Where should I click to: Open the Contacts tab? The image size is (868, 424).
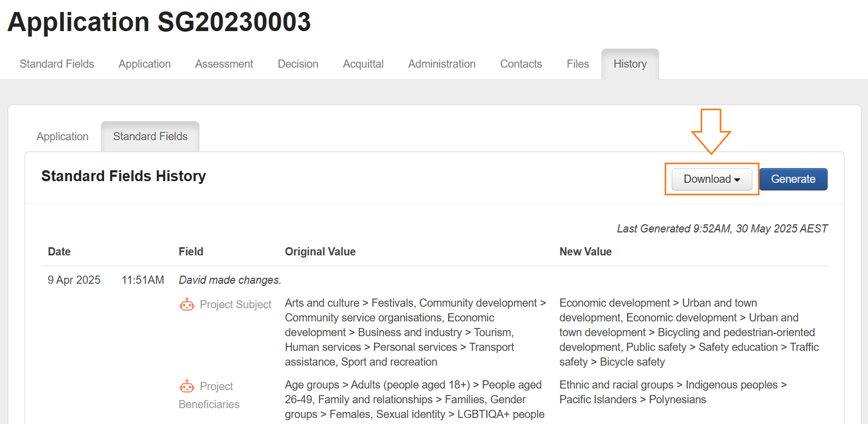point(521,64)
